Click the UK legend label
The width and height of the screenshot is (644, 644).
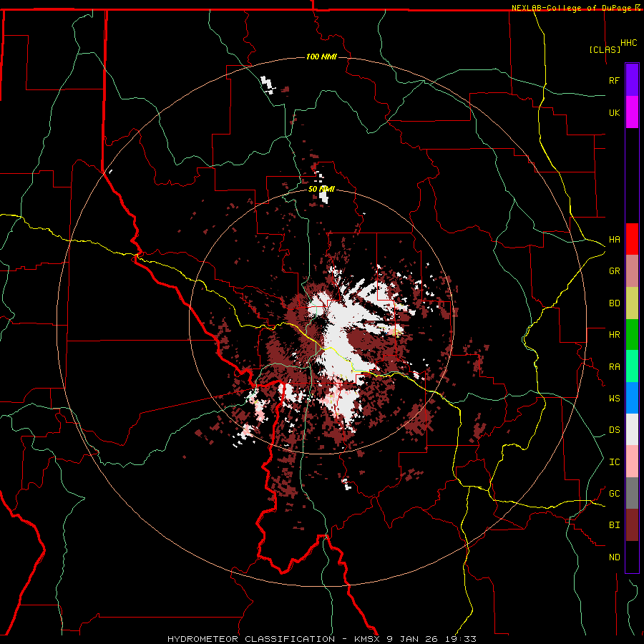coord(614,112)
